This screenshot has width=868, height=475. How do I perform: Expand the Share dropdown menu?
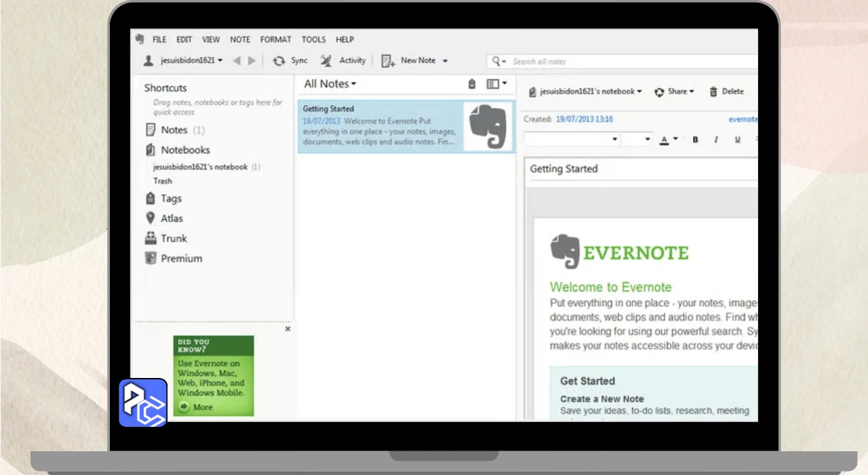coord(675,92)
